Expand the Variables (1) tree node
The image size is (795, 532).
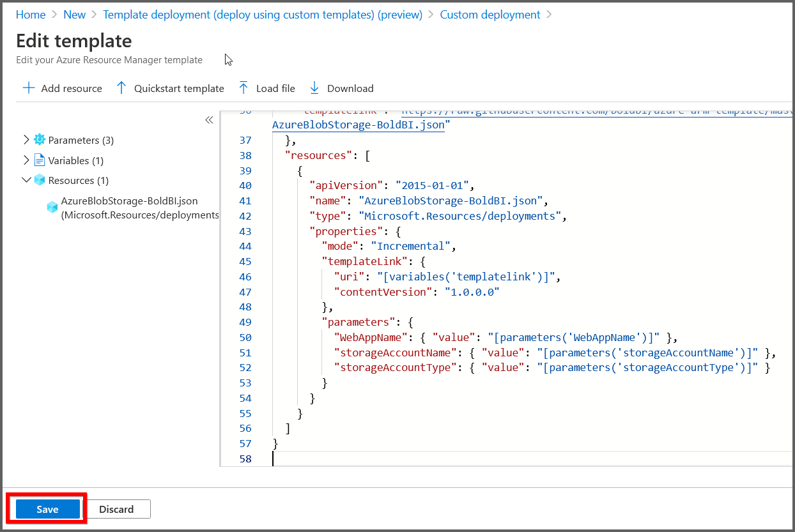[x=26, y=160]
